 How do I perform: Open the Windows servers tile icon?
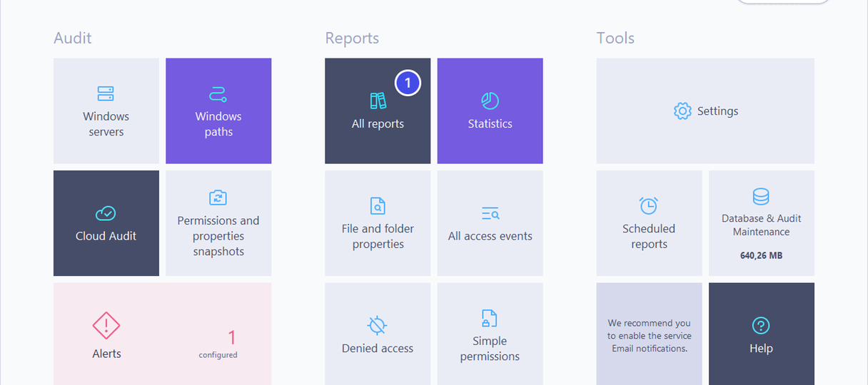(106, 93)
